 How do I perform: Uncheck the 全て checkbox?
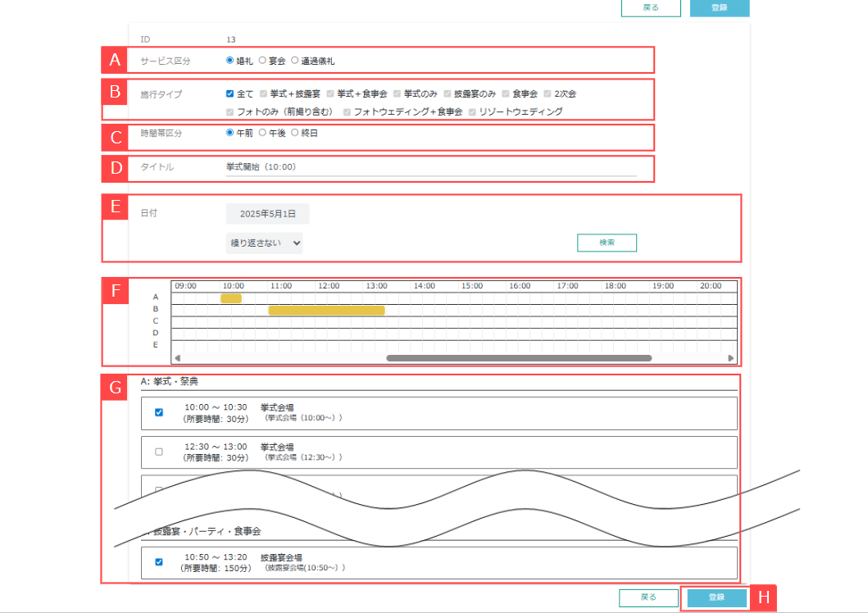230,94
